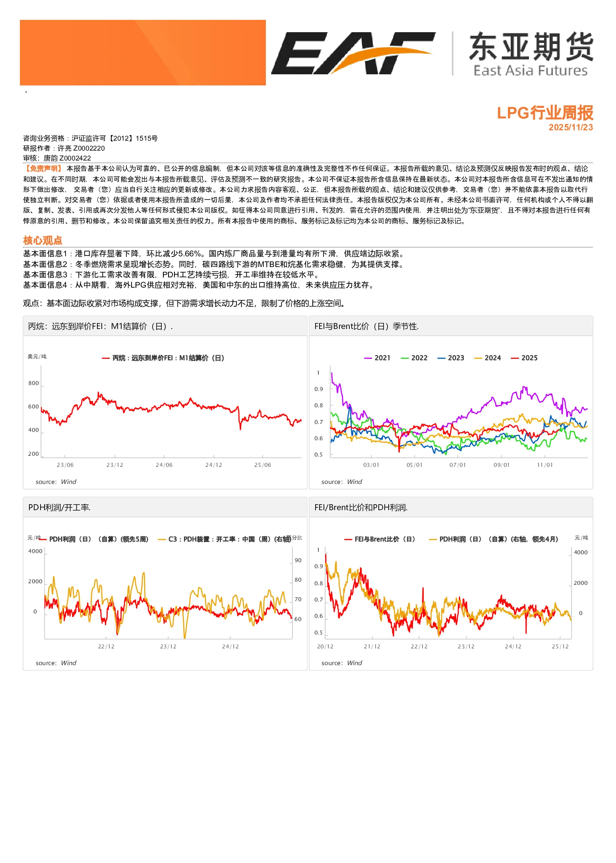Click the blue 2023 legend entry

[x=451, y=358]
